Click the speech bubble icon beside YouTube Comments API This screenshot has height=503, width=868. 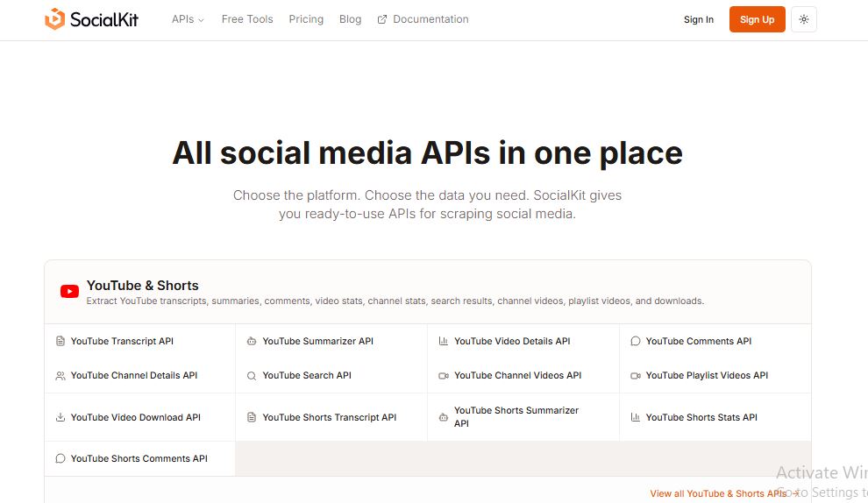[636, 341]
